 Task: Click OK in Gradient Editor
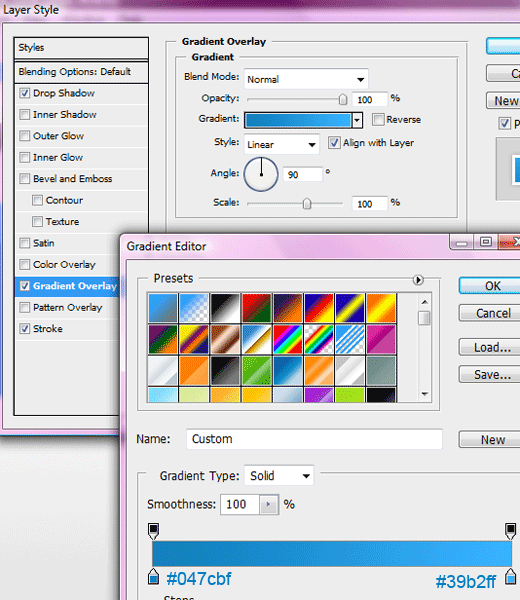[490, 286]
